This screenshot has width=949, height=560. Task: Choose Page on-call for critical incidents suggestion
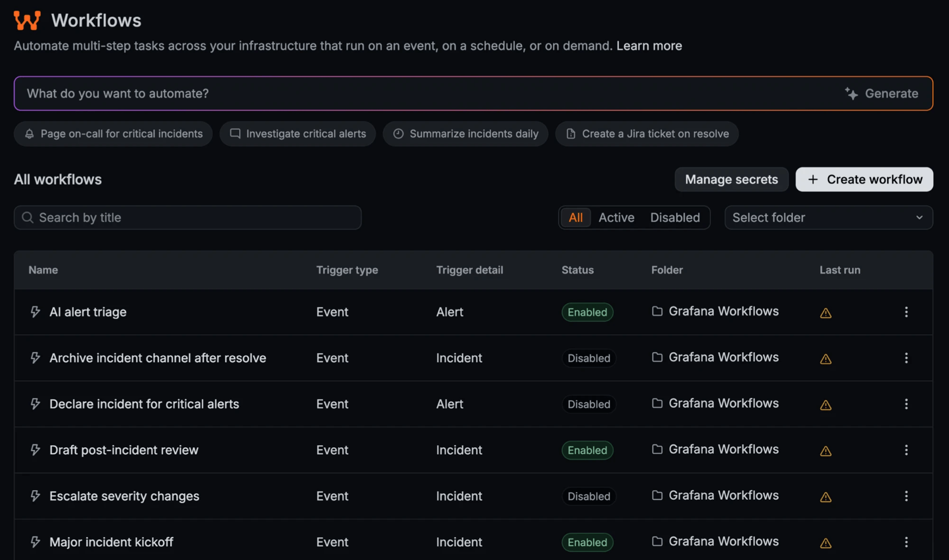(x=113, y=134)
